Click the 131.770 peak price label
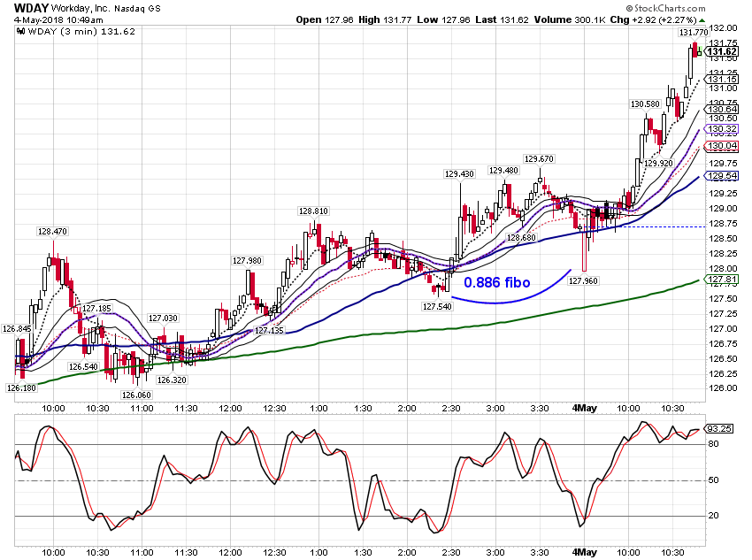 [694, 33]
